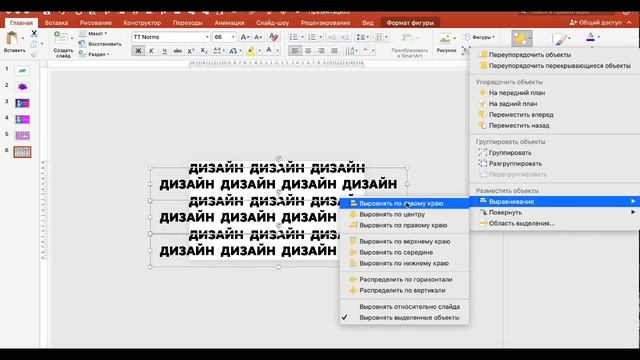The height and width of the screenshot is (360, 640).
Task: Open the Вставка tab
Action: point(56,23)
